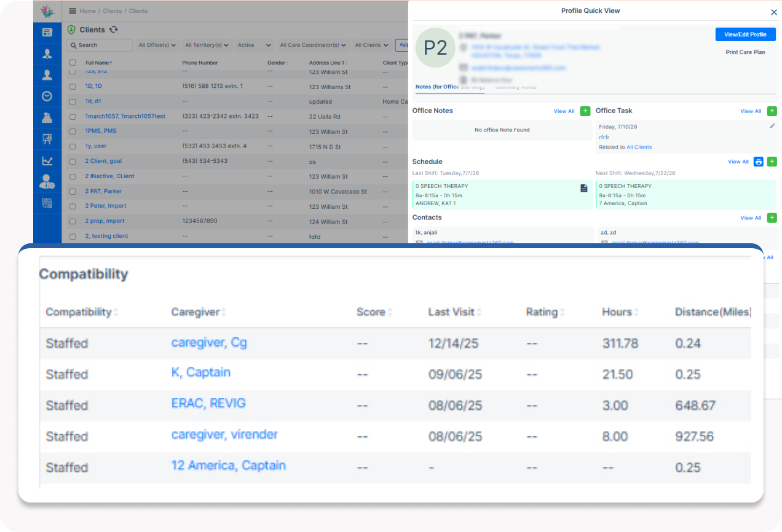Viewport: 782px width, 532px height.
Task: Open next shift card with 7 America, Captain
Action: [x=685, y=195]
